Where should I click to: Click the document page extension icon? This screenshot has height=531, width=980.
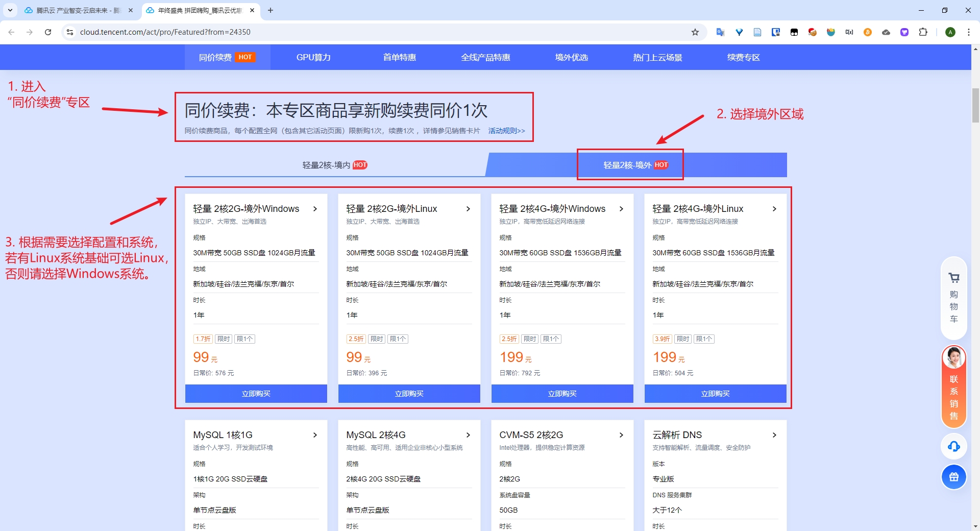(757, 32)
